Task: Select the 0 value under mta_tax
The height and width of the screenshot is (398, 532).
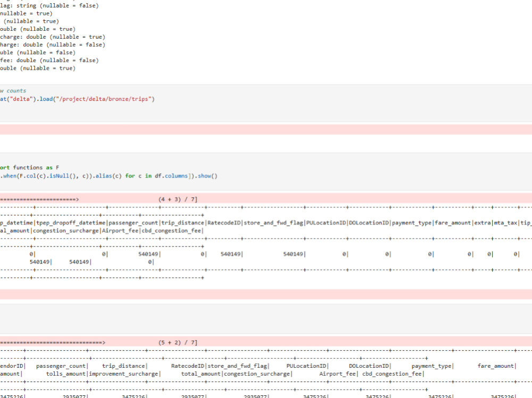Action: pos(516,254)
